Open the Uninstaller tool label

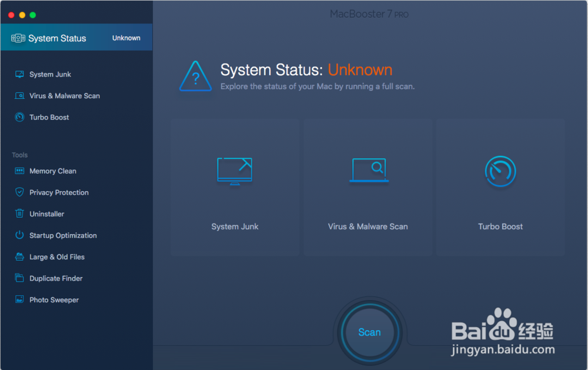(47, 214)
